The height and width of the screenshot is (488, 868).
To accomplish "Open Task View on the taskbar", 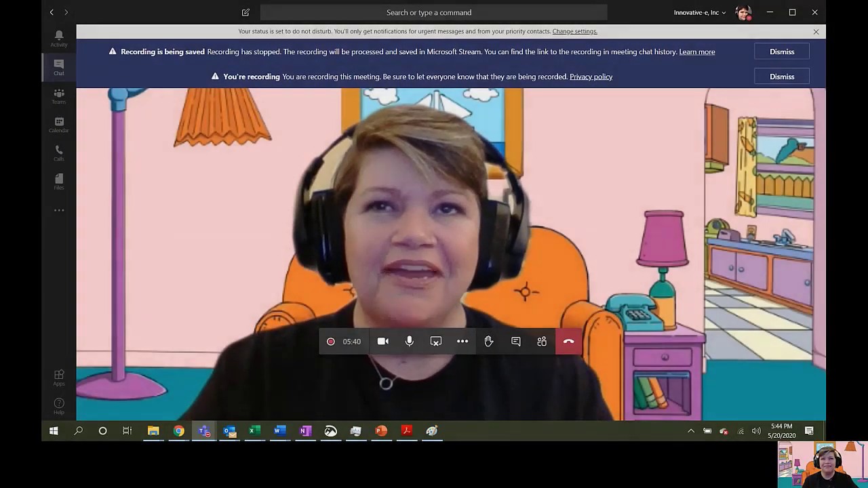I will (127, 430).
